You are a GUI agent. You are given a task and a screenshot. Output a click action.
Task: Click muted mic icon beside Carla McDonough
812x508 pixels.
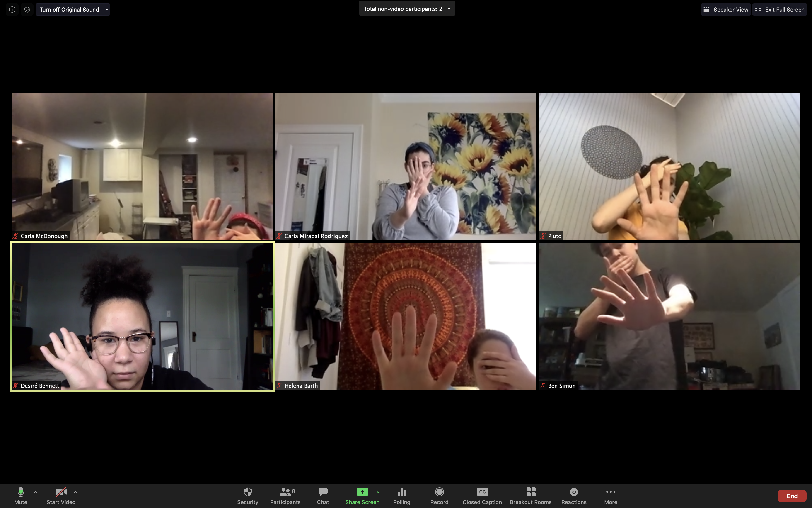tap(15, 236)
